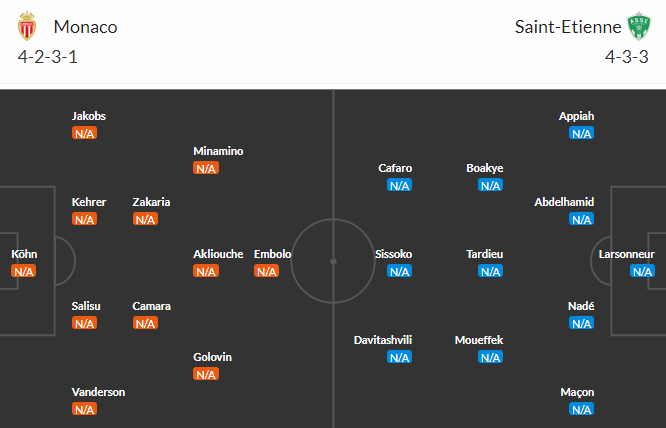The height and width of the screenshot is (428, 666).
Task: Click Vanderson's N/A rating badge
Action: click(84, 409)
